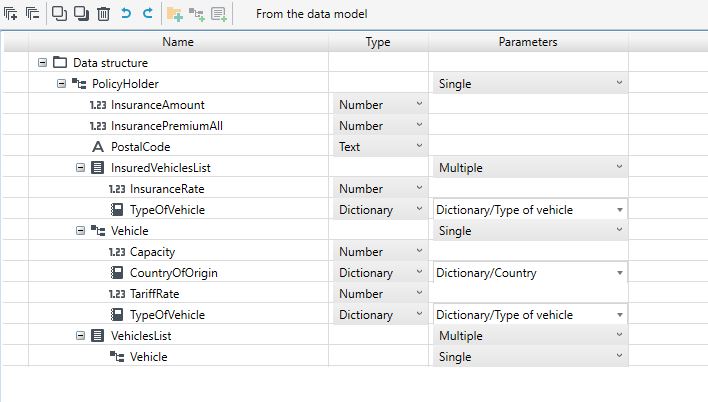Collapse the PolicyHolder node
Viewport: 708px width, 402px height.
(x=61, y=84)
